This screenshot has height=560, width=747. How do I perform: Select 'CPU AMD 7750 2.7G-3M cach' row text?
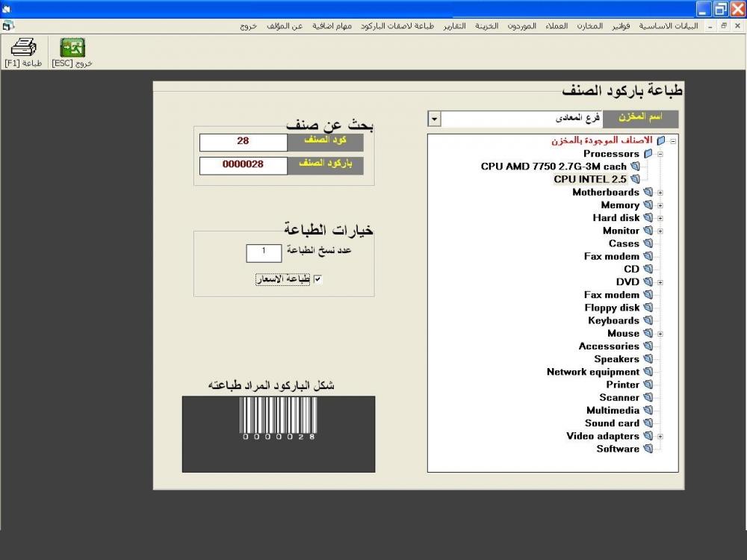[x=554, y=167]
